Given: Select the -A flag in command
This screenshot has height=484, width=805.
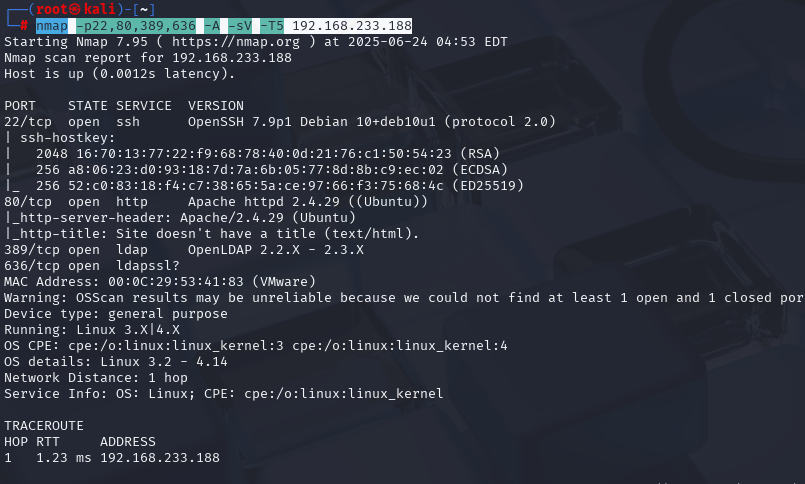Looking at the screenshot, I should (x=212, y=26).
